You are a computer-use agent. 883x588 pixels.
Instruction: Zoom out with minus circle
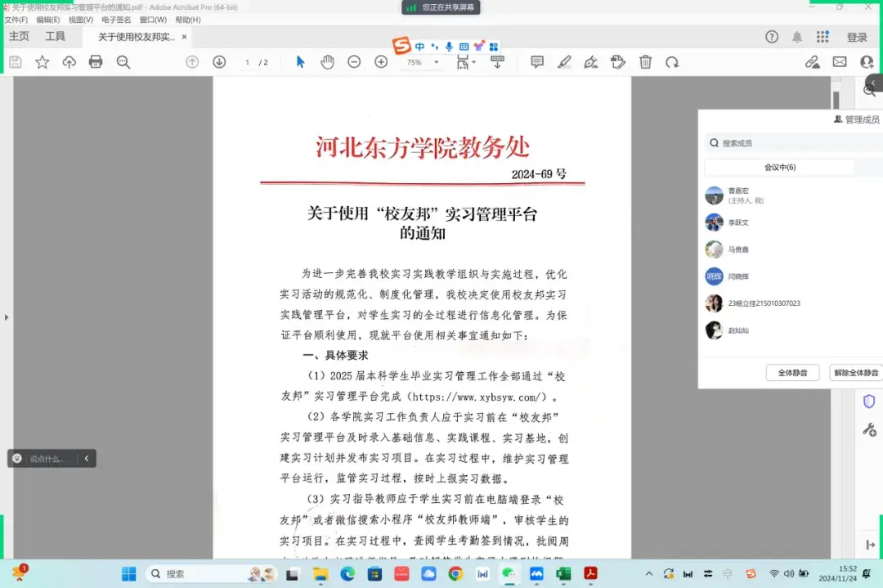pos(354,62)
